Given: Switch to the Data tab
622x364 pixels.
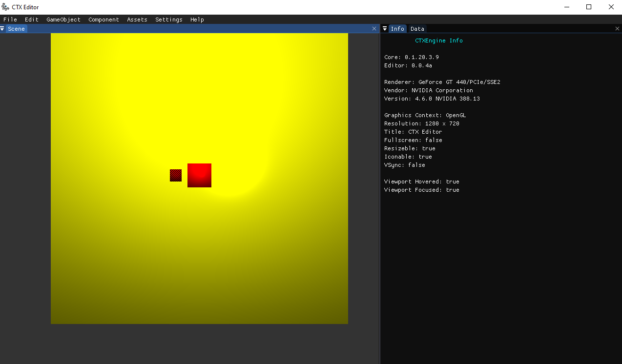Looking at the screenshot, I should click(x=417, y=29).
